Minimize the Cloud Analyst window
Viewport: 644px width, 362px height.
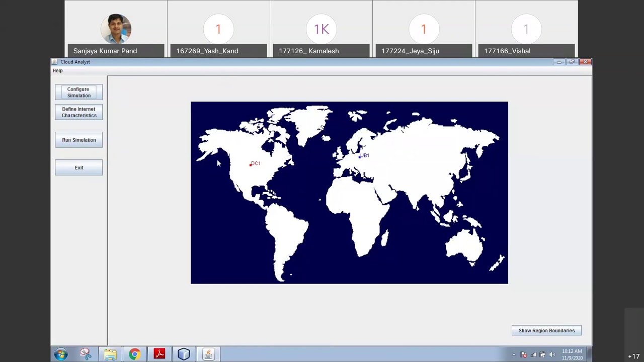click(x=559, y=62)
